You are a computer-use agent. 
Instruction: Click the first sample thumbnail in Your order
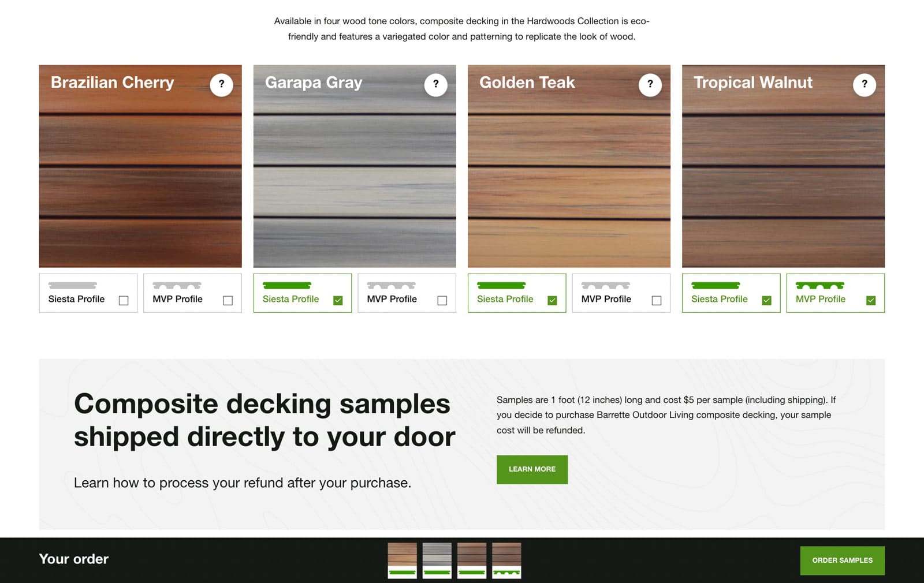coord(402,560)
